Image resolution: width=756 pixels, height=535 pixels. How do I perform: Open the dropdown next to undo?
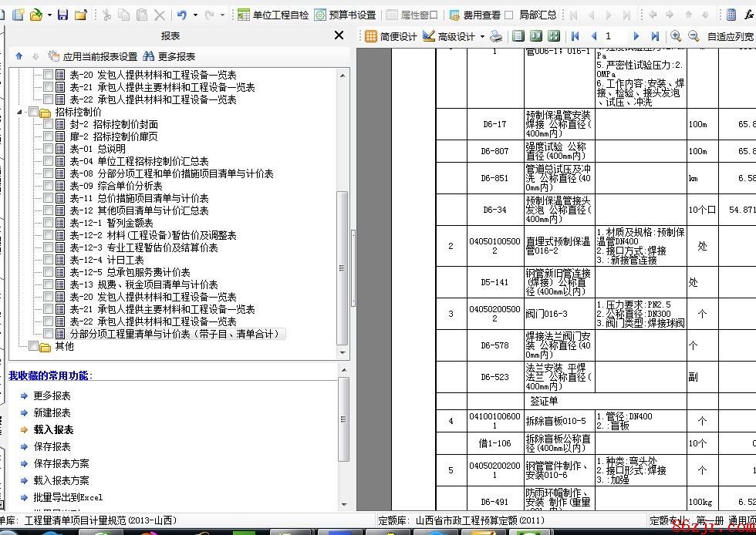[195, 15]
